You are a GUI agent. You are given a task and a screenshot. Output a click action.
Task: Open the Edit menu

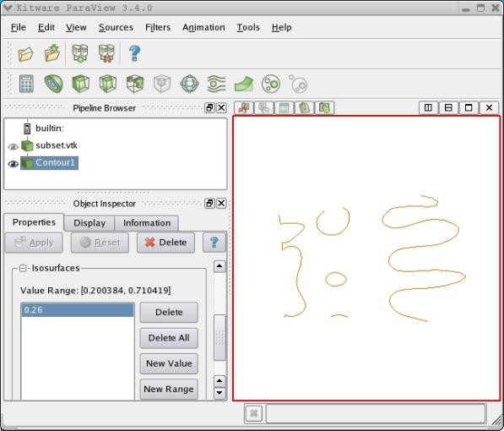46,27
